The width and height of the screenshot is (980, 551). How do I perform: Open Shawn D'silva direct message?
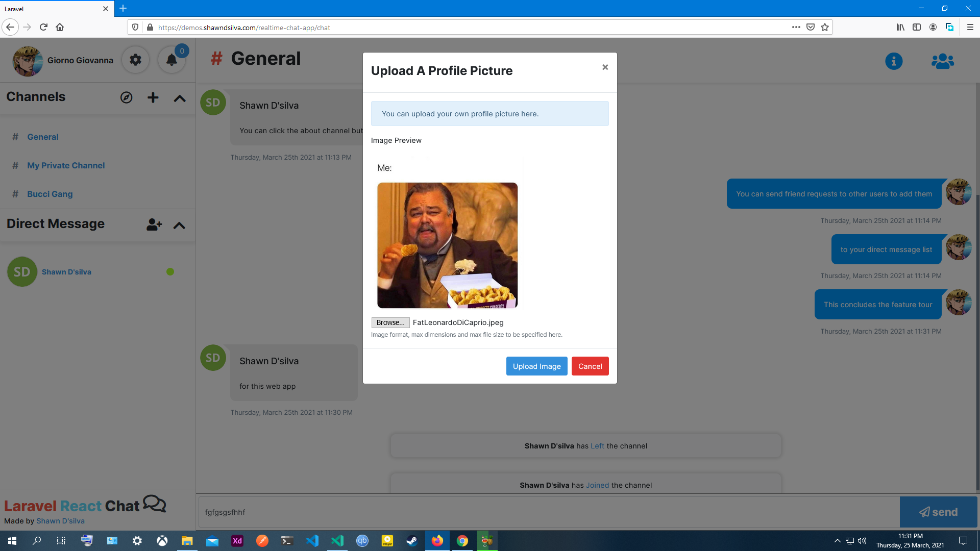pos(66,272)
